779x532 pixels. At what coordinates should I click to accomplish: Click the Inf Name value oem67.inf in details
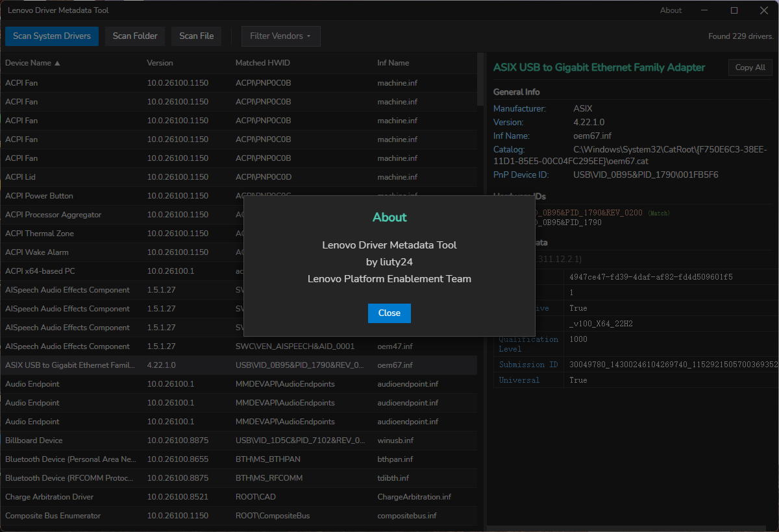[x=593, y=136]
